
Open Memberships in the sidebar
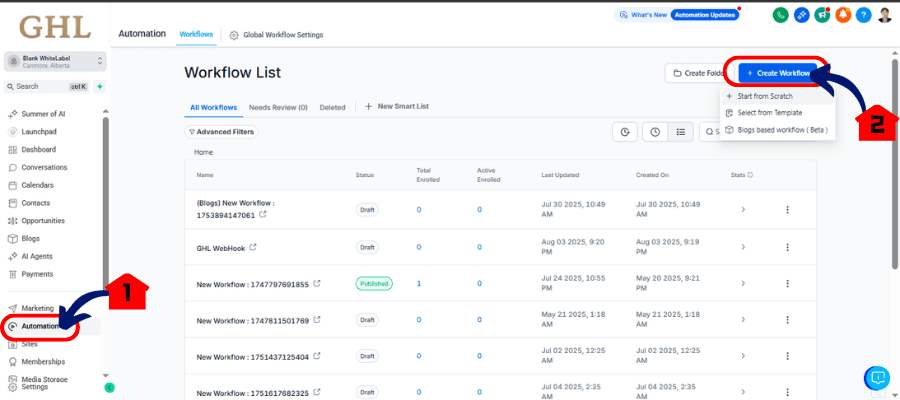coord(37,362)
